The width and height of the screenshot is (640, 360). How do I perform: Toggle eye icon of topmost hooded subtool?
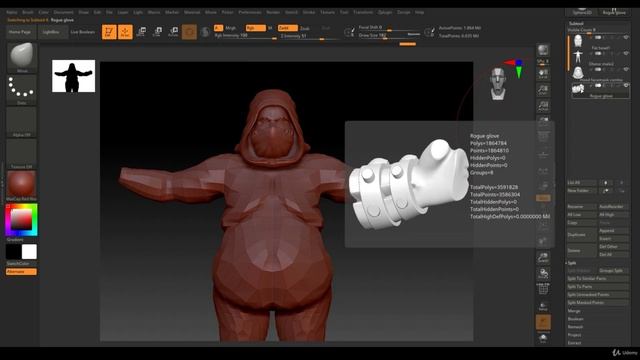(x=626, y=37)
